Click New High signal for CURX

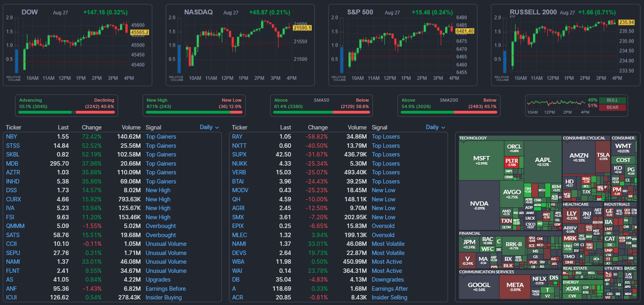pyautogui.click(x=158, y=199)
